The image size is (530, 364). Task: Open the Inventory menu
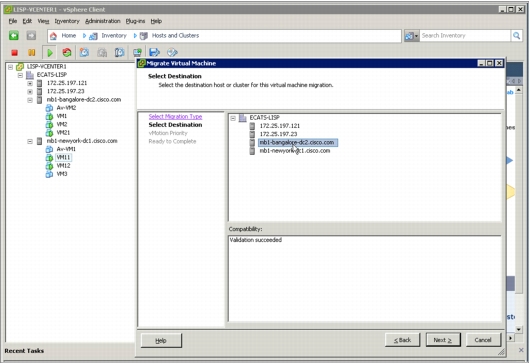coord(67,21)
